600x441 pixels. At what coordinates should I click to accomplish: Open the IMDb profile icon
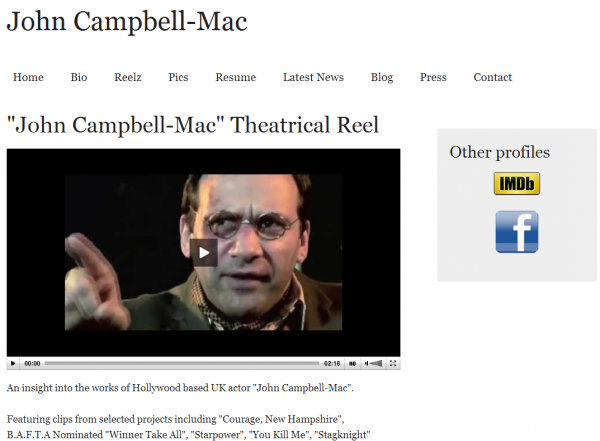click(517, 183)
